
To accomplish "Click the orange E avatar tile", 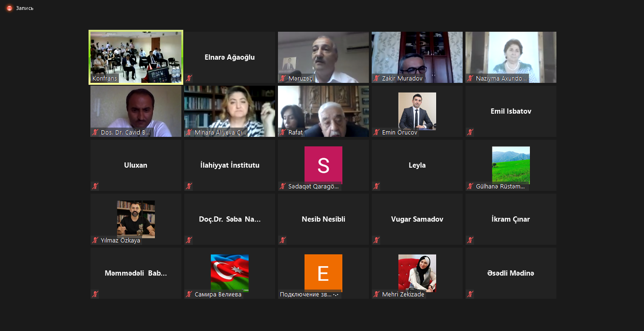I will pos(323,272).
